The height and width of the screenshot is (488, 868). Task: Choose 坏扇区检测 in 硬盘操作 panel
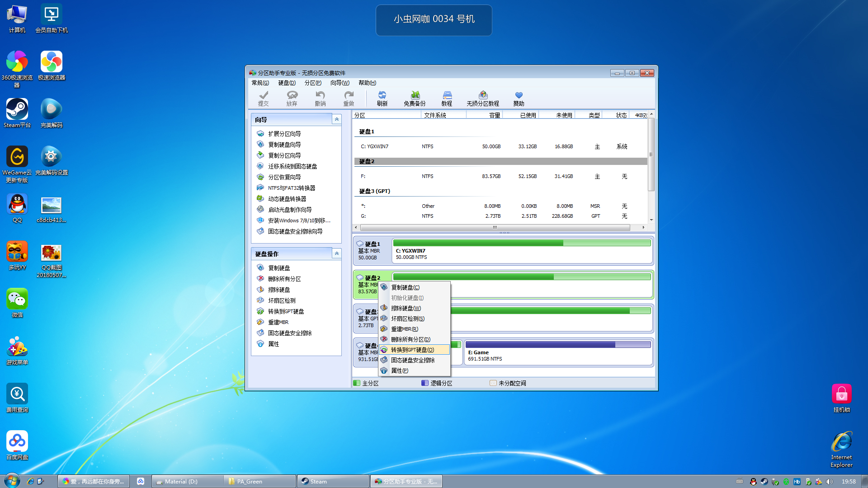[281, 300]
